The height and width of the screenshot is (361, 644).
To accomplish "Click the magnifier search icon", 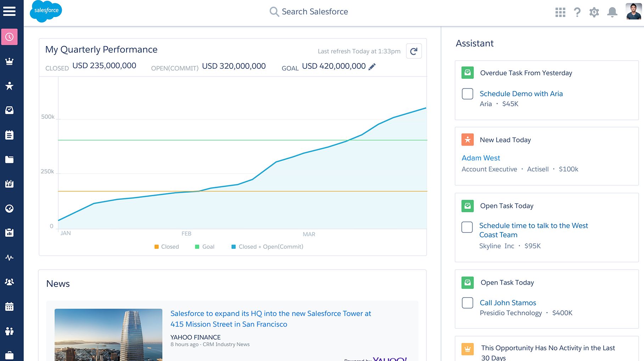I will tap(274, 12).
